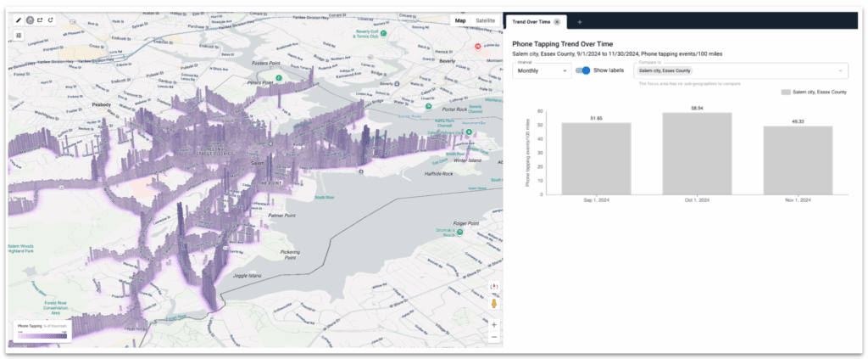Screen dimensions: 868x359
Task: Reset map compass orientation
Action: 493,287
